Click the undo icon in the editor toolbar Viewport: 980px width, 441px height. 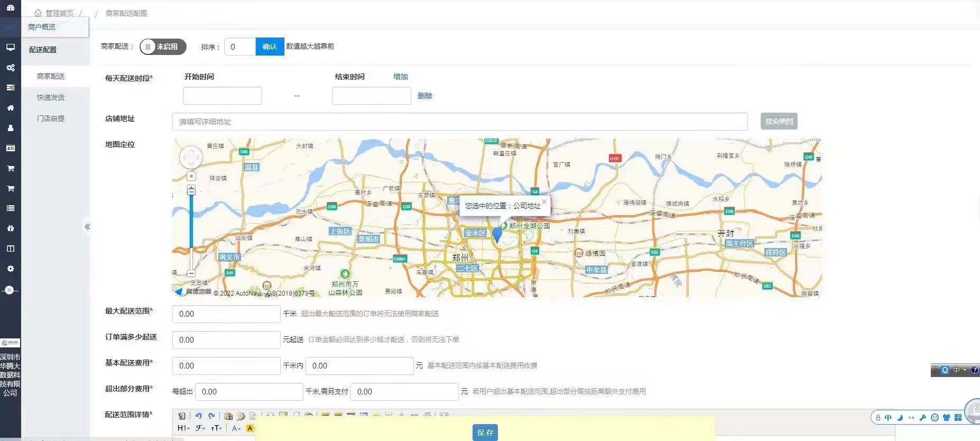pyautogui.click(x=198, y=416)
